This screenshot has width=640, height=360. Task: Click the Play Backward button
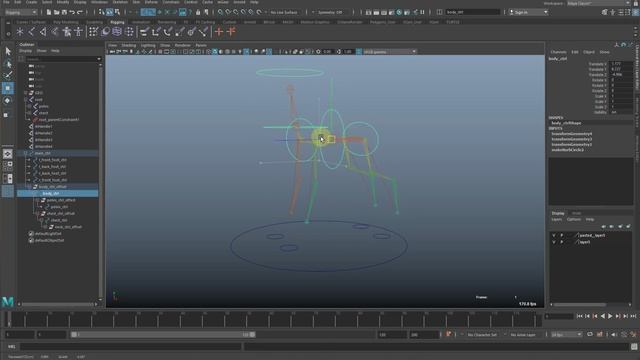[603, 316]
